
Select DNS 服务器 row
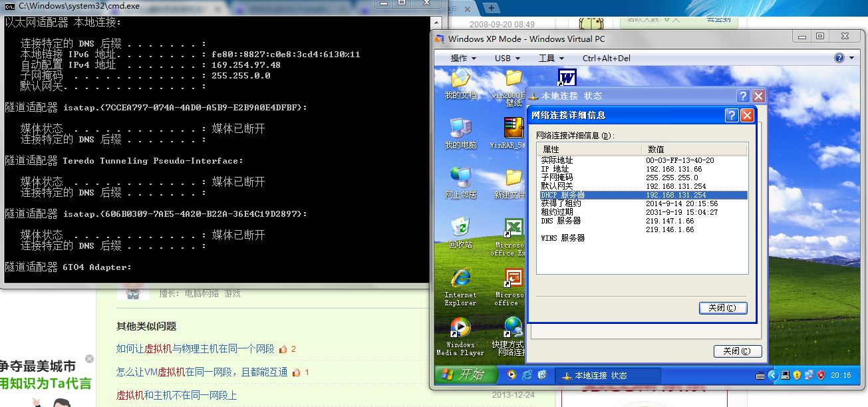(x=643, y=221)
